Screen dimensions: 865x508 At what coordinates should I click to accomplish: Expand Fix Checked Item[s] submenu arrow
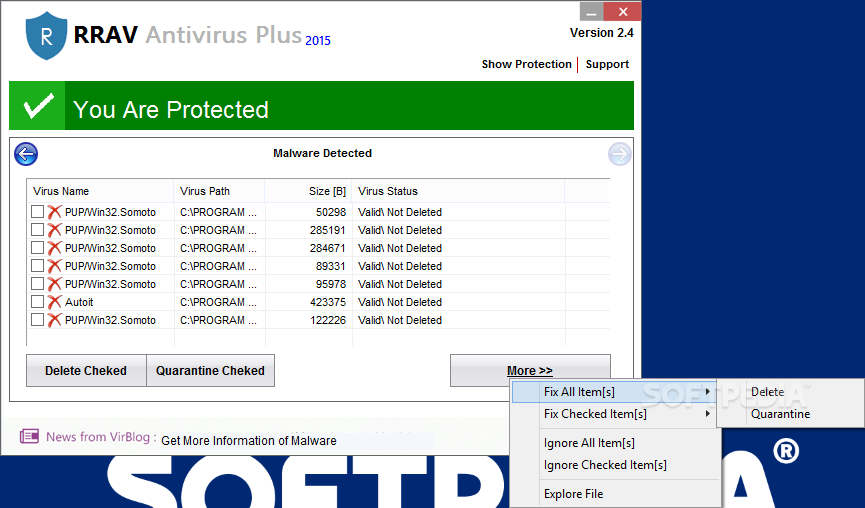pyautogui.click(x=708, y=414)
